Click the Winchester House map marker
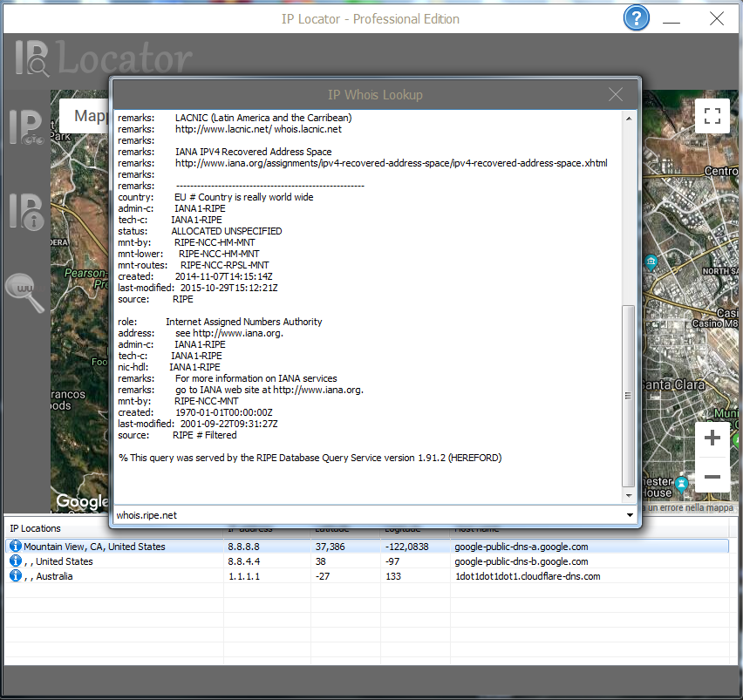Image resolution: width=743 pixels, height=700 pixels. click(x=681, y=485)
